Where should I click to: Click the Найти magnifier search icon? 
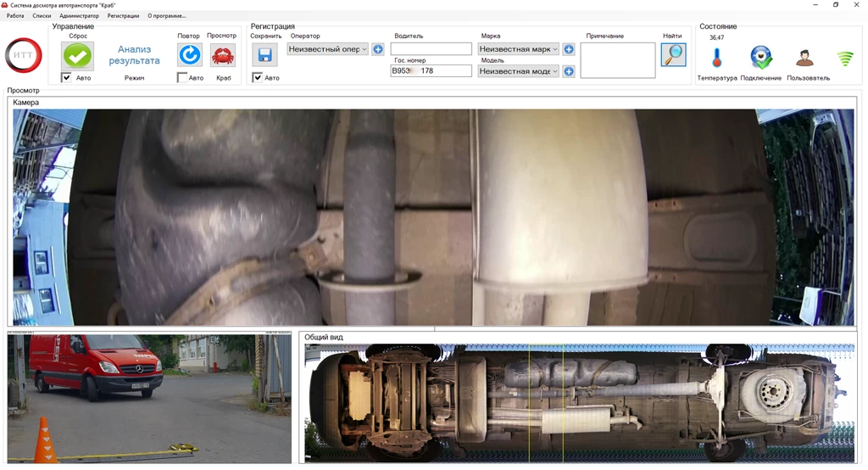coord(673,55)
